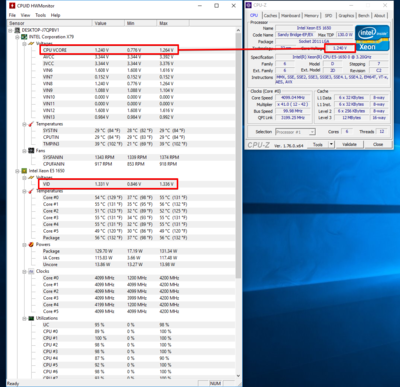Click the HWMonitor title bar app icon
Viewport: 400px width, 387px height.
[13, 6]
